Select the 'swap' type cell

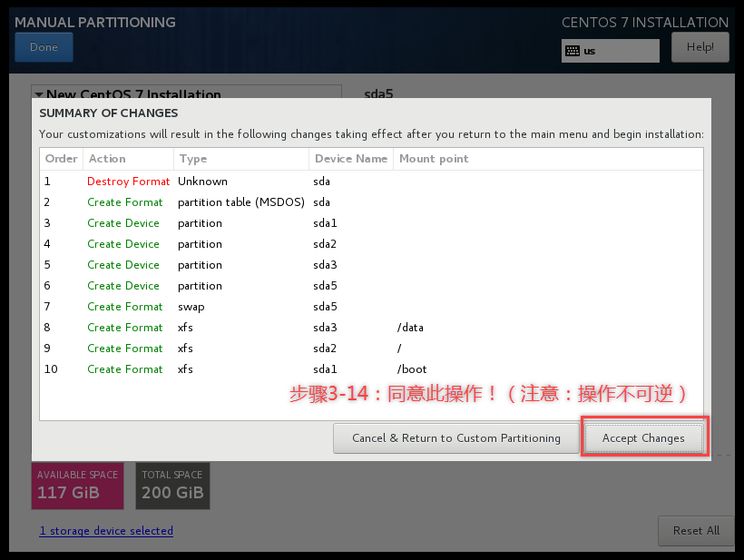[191, 307]
